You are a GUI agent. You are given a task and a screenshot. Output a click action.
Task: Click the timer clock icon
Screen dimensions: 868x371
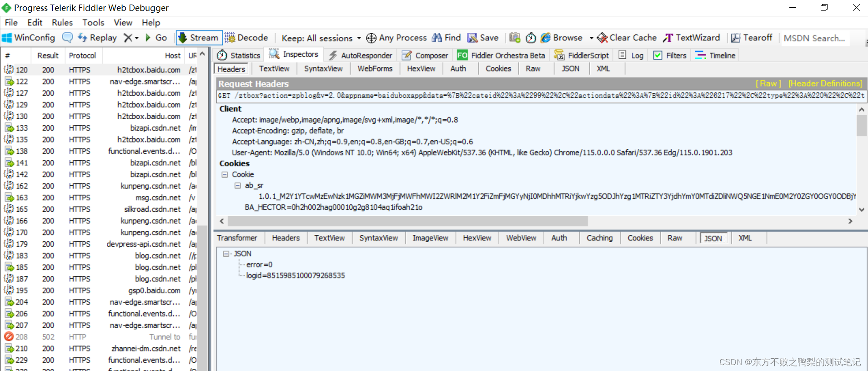[531, 38]
